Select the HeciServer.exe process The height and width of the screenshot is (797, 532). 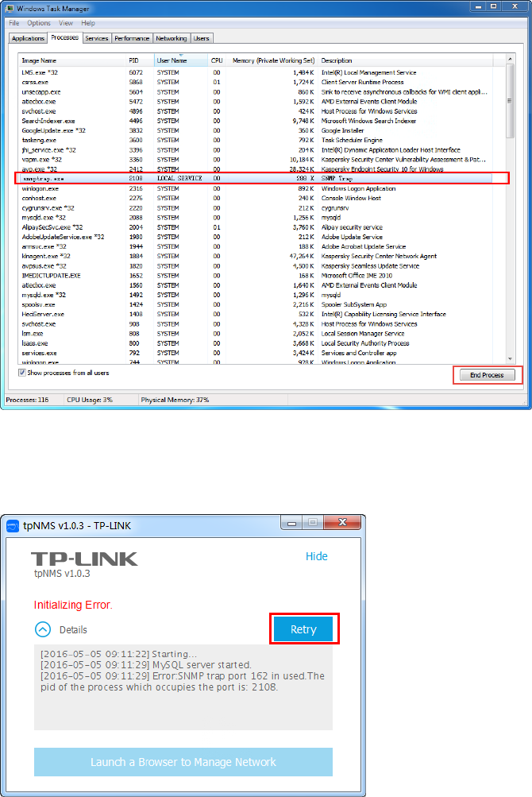pyautogui.click(x=256, y=314)
